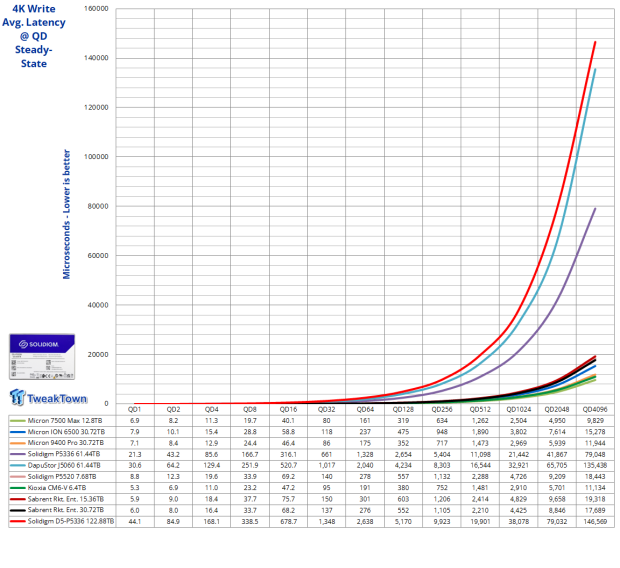This screenshot has height=568, width=620.
Task: Click the green swatch for Micron 7500 Max
Action: (18, 420)
